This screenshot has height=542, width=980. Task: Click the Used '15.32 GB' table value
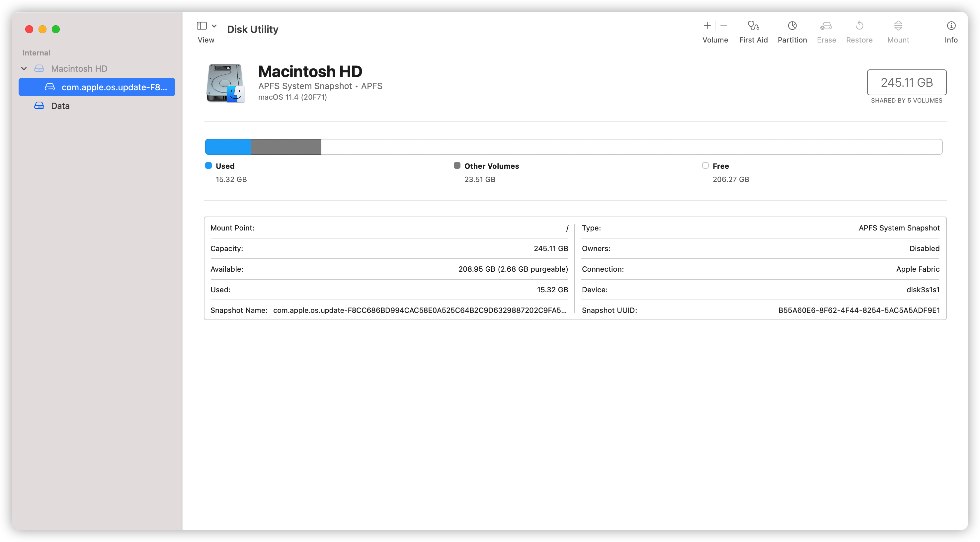coord(552,290)
